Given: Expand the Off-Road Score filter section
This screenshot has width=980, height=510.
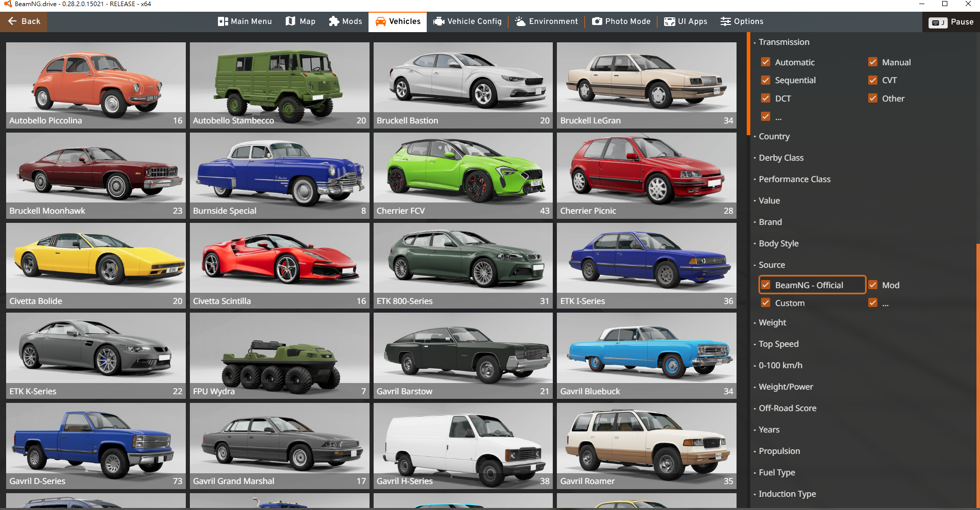Looking at the screenshot, I should 788,408.
